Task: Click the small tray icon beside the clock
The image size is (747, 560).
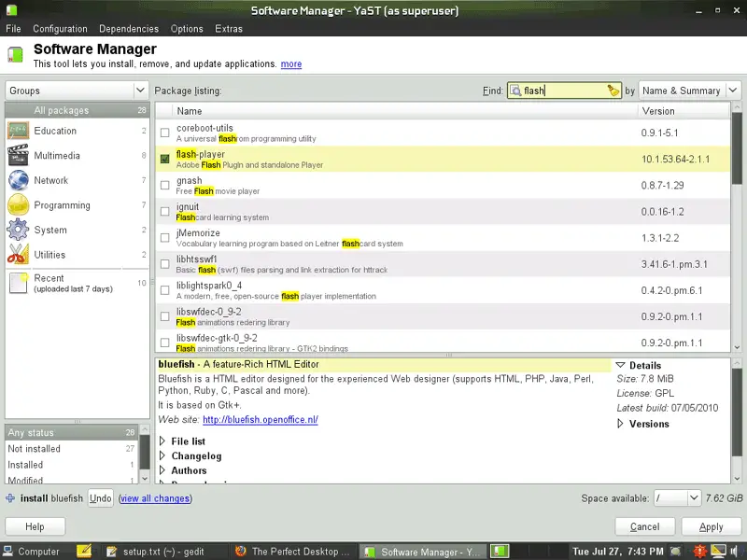Action: tap(675, 552)
